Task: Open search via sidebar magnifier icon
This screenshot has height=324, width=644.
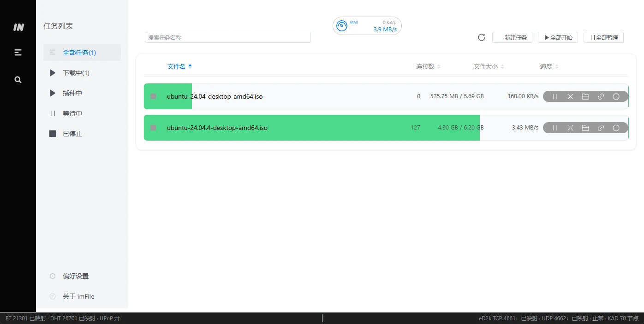Action: click(18, 79)
